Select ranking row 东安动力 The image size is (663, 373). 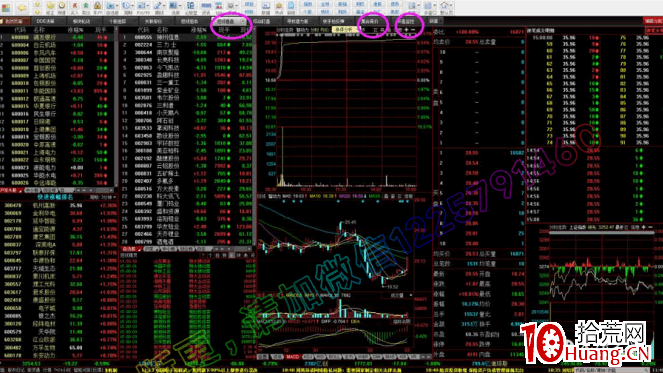click(59, 355)
